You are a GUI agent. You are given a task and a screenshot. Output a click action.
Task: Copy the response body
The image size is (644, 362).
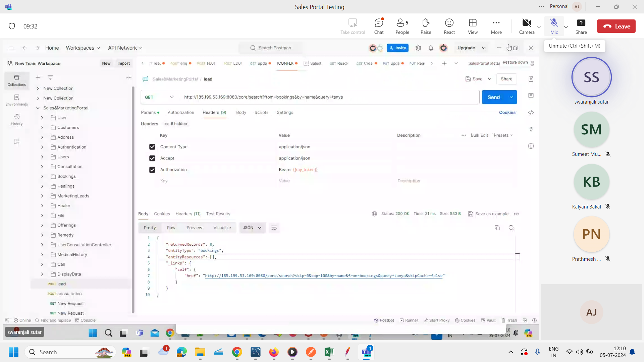click(497, 228)
